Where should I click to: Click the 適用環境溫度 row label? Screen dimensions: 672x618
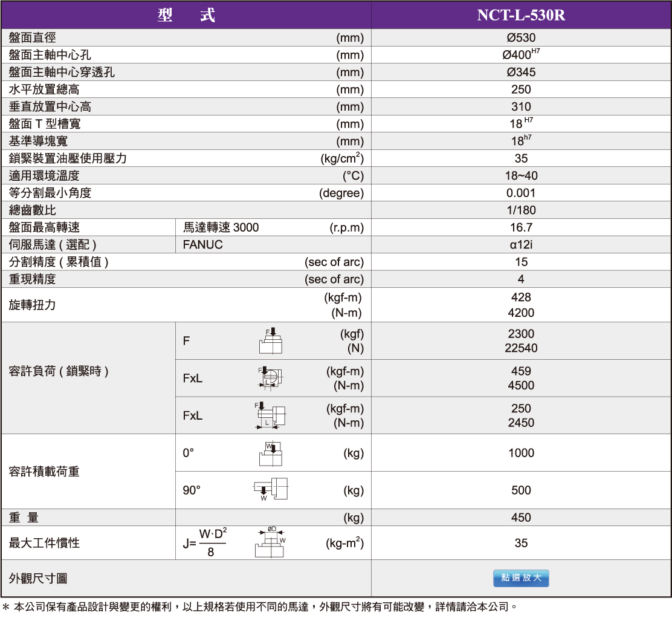click(x=44, y=175)
